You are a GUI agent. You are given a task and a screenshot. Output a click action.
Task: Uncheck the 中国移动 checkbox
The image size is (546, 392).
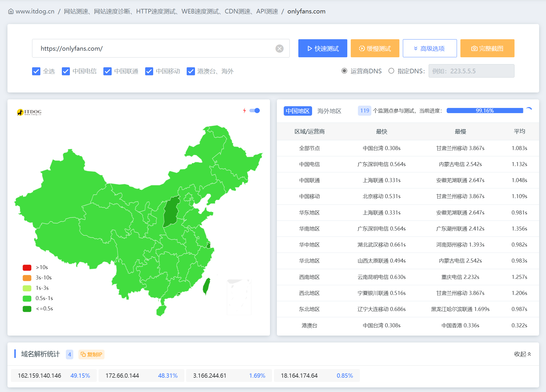[149, 71]
